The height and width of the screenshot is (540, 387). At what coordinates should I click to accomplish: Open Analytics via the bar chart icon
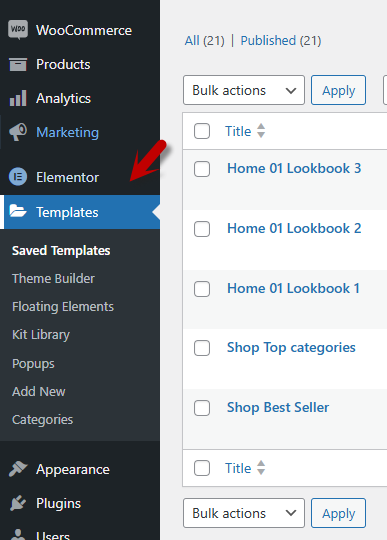[18, 98]
